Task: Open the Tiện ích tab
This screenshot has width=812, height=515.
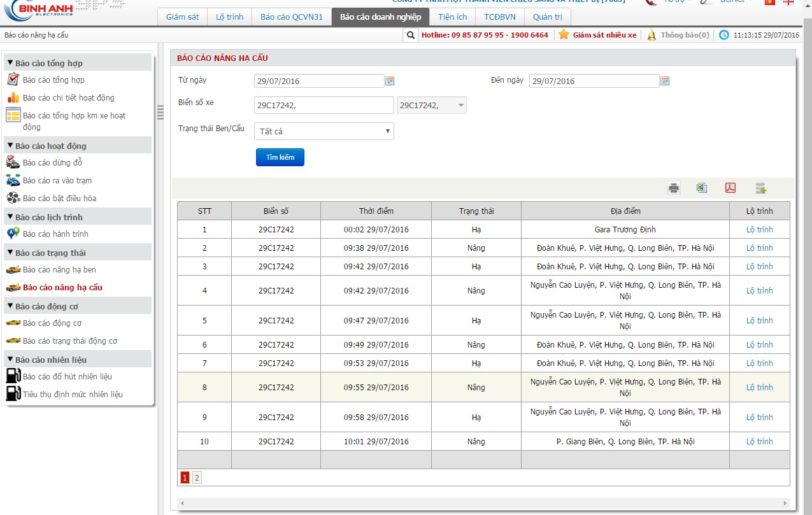Action: (452, 17)
